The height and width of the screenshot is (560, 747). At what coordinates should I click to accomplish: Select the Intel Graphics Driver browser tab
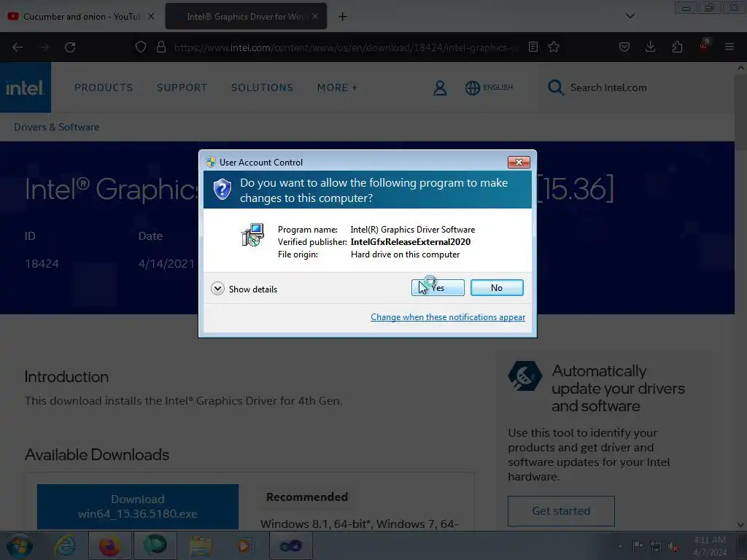(245, 16)
